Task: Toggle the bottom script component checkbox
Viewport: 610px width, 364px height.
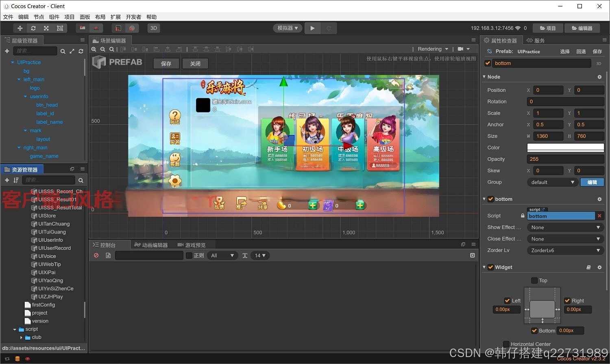Action: coord(490,199)
